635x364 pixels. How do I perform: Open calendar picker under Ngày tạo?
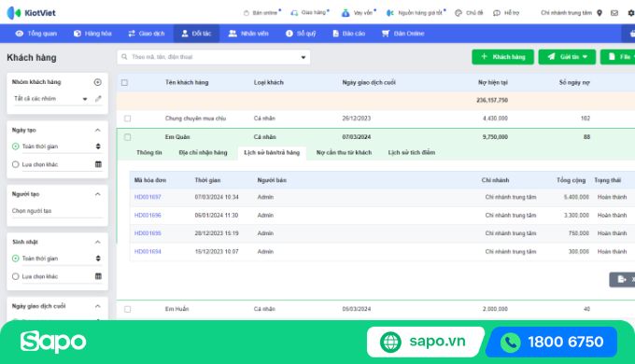(x=98, y=164)
